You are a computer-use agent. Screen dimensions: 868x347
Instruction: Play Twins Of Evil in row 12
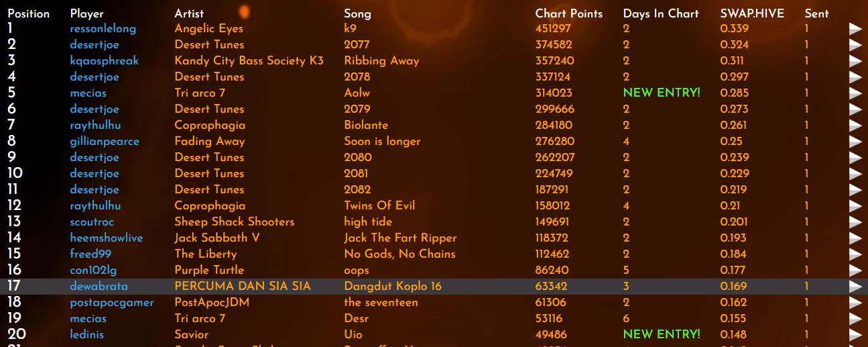[855, 206]
